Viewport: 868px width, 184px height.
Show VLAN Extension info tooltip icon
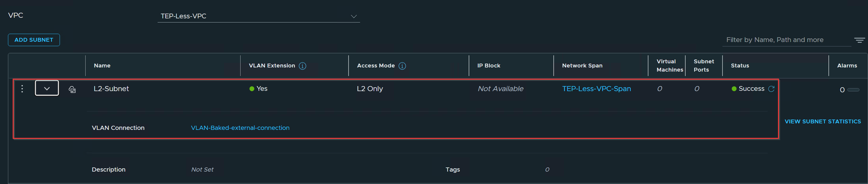303,66
